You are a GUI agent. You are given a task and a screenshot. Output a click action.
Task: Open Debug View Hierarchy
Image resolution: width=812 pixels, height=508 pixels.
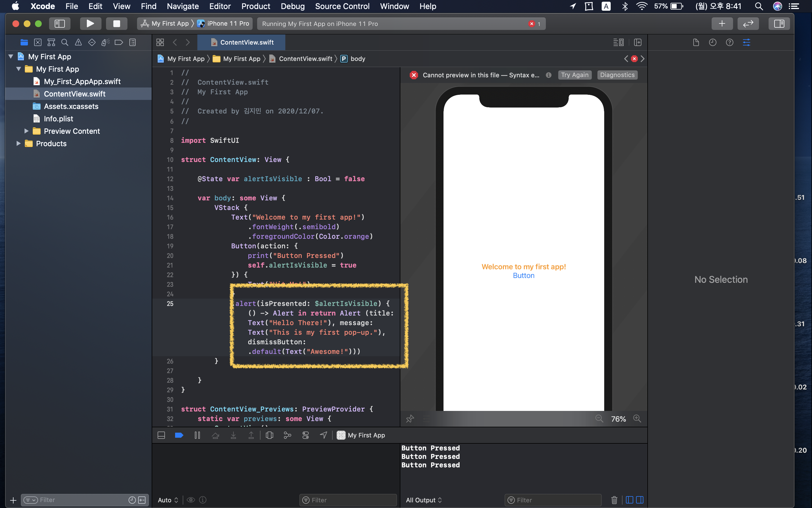pyautogui.click(x=270, y=435)
